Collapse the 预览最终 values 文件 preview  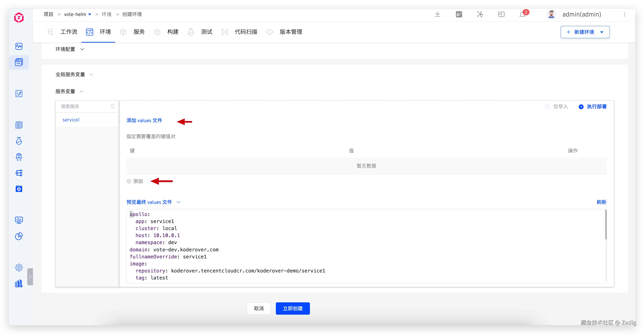[153, 202]
